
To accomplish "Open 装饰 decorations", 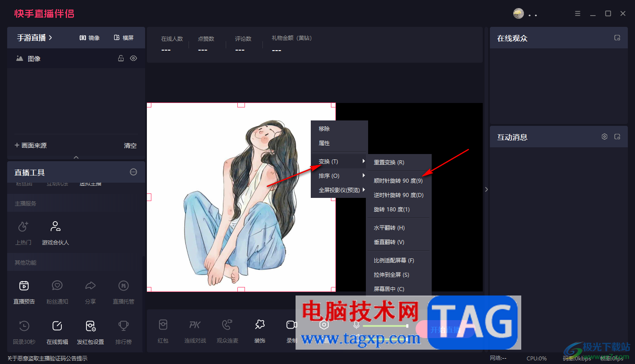I will (260, 331).
